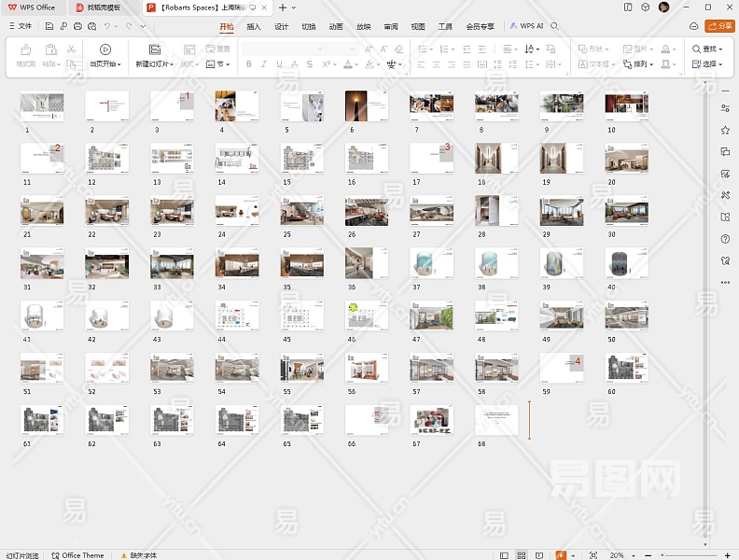Click the new slide icon
The image size is (739, 560).
154,49
